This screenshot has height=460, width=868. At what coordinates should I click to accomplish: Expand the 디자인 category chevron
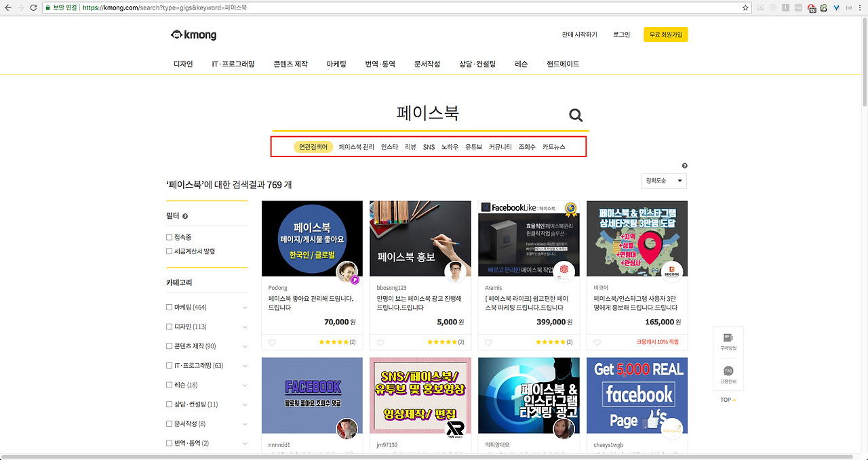pyautogui.click(x=245, y=327)
